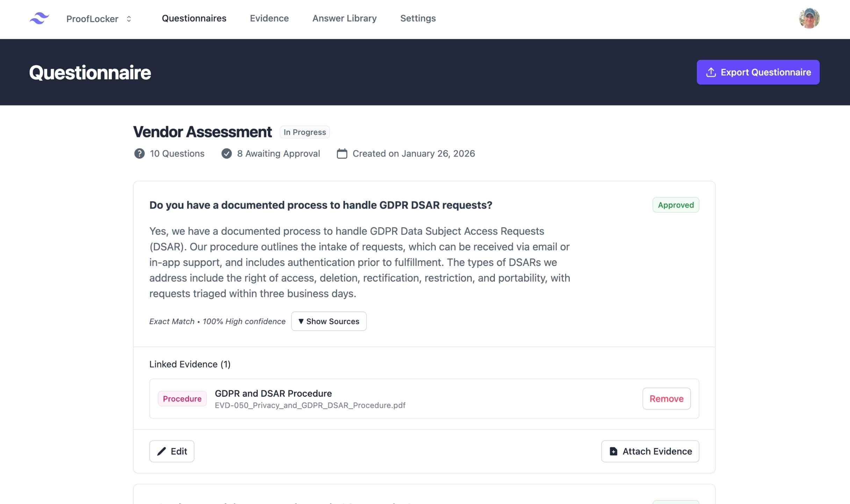This screenshot has width=850, height=504.
Task: Select the pencil icon on the Edit button
Action: (162, 451)
